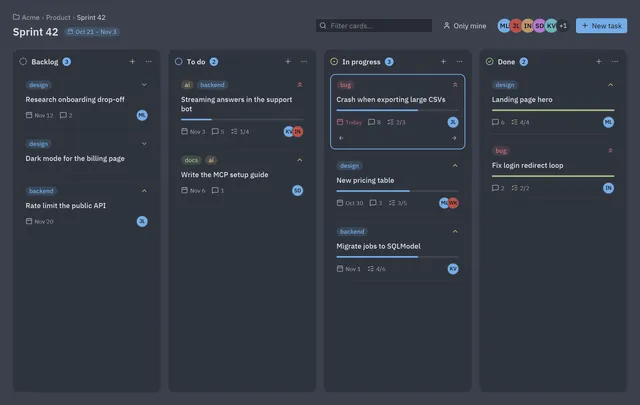Image resolution: width=640 pixels, height=405 pixels.
Task: Open the Dark mode for billing page card
Action: tap(87, 156)
